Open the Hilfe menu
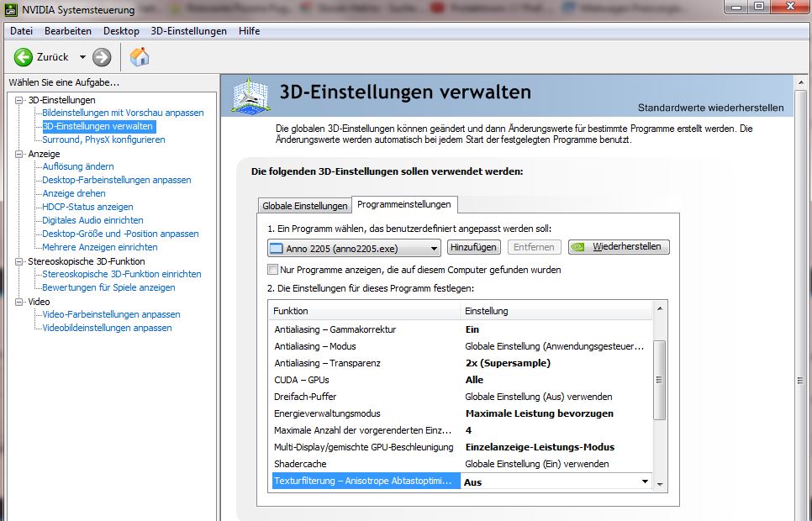Viewport: 812px width, 521px height. 249,31
